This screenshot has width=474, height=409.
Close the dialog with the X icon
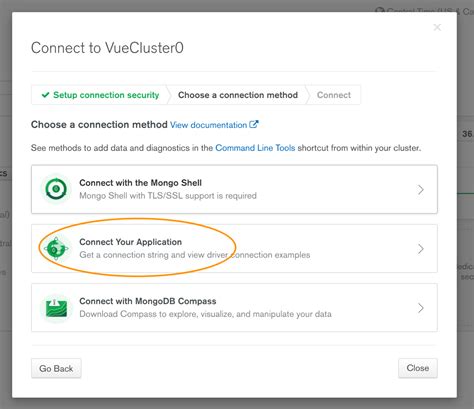pyautogui.click(x=437, y=27)
